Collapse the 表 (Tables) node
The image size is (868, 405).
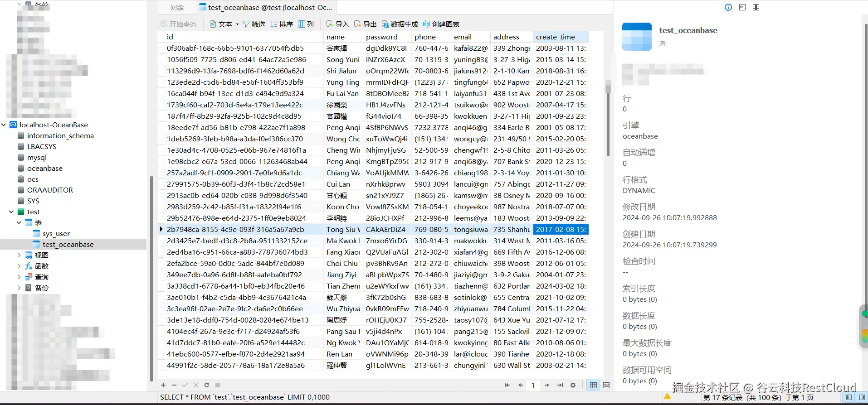click(x=19, y=222)
